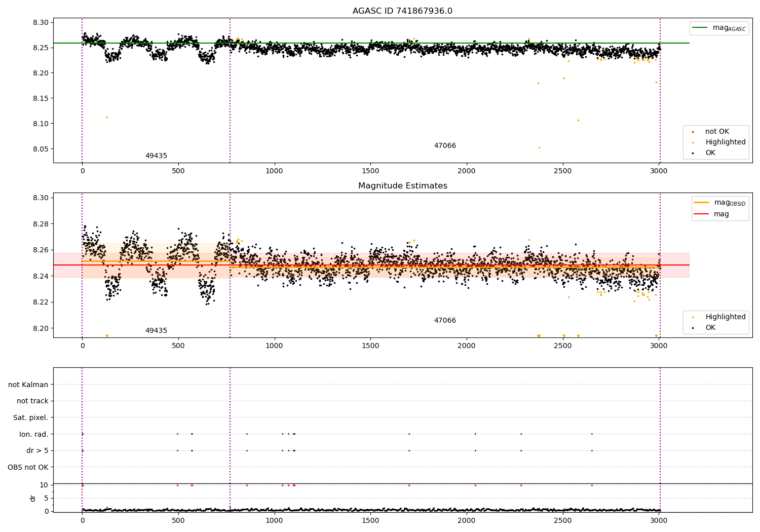Click red dr triangle near x=1700
This screenshot has width=760, height=532.
point(409,485)
